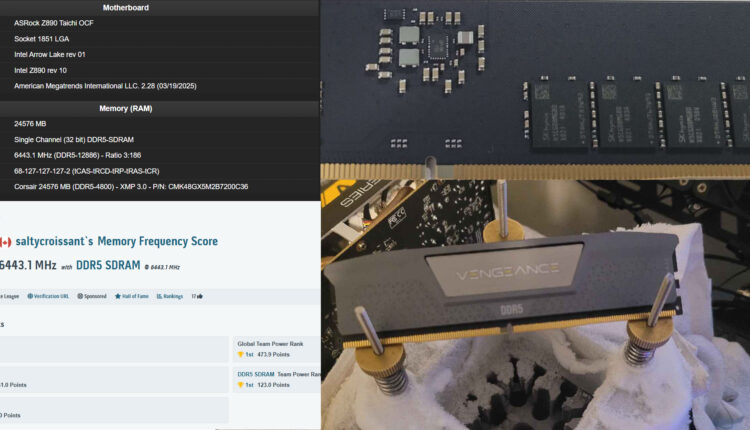Click the Rankings chart icon
Image resolution: width=750 pixels, height=430 pixels.
160,296
